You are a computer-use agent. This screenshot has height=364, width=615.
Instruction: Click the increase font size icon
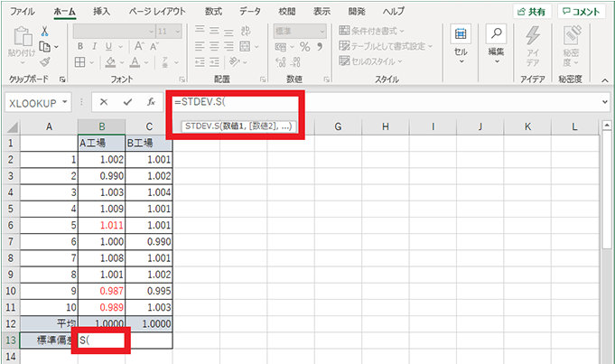[139, 46]
